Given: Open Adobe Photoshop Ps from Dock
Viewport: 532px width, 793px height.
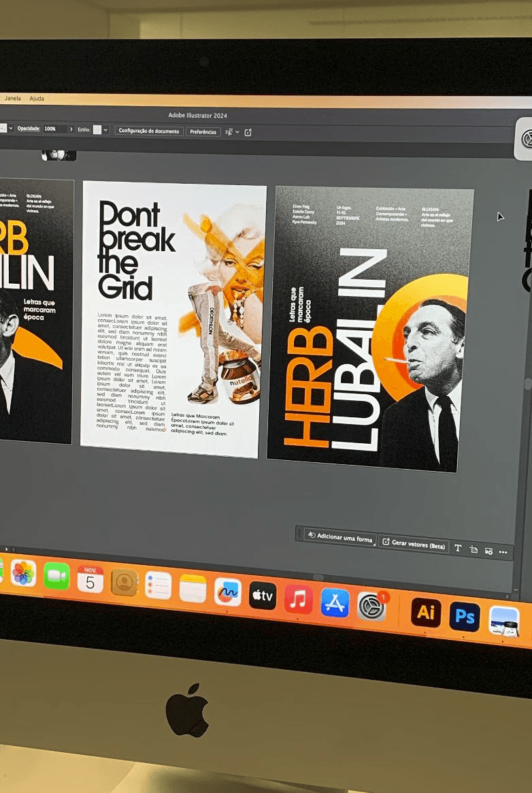Looking at the screenshot, I should click(464, 616).
